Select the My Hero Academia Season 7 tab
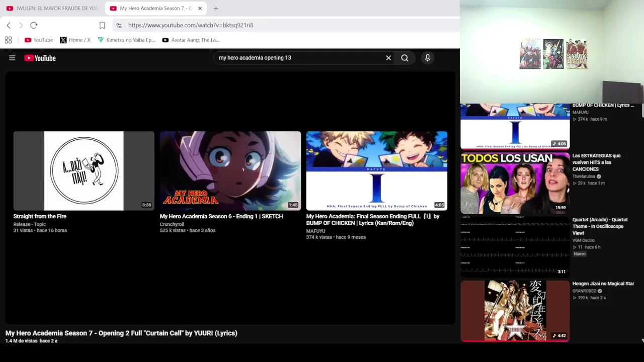This screenshot has height=362, width=644. [x=156, y=8]
